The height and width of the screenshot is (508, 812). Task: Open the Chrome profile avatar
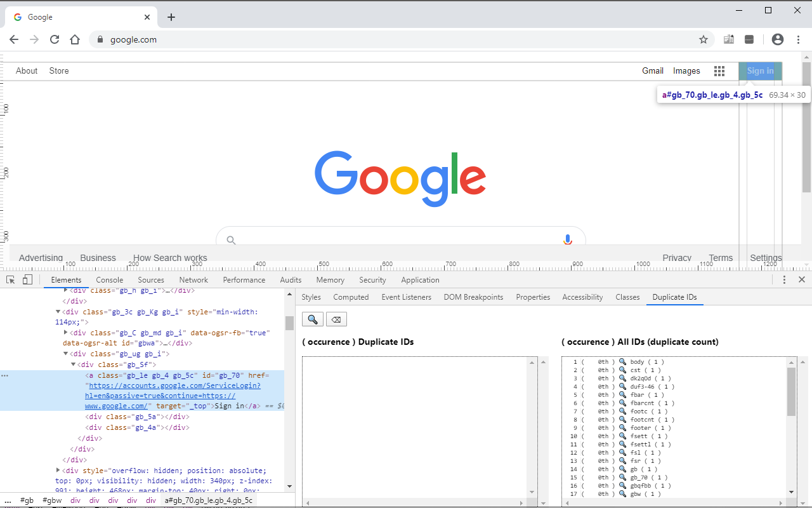pos(777,39)
